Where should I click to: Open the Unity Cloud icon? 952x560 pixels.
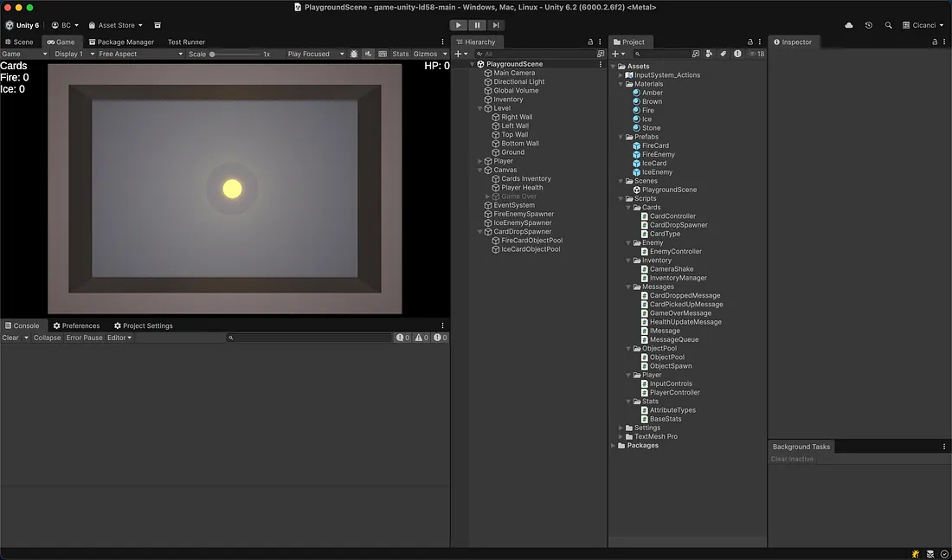coord(848,25)
